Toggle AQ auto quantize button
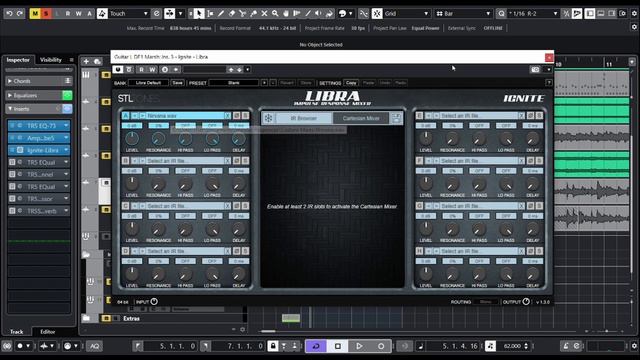 (95, 346)
